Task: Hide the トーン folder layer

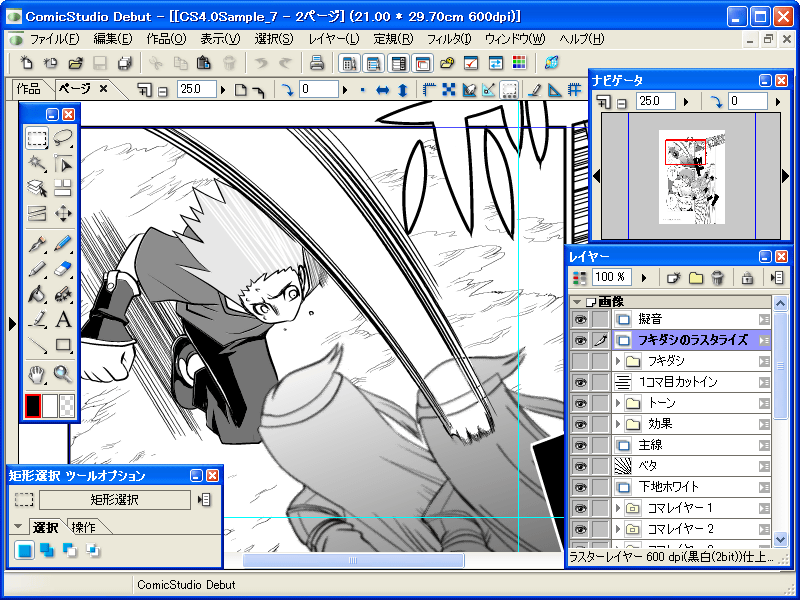Action: point(580,403)
